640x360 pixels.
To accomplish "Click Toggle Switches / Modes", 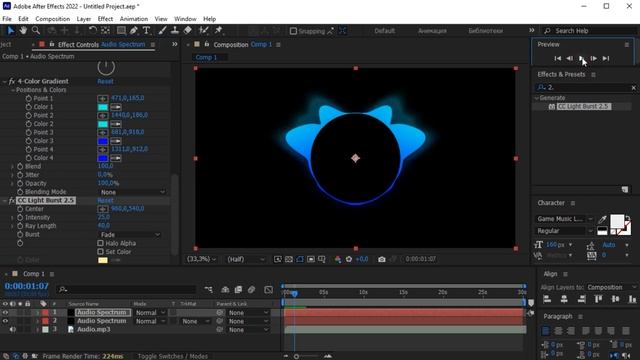I will 172,356.
